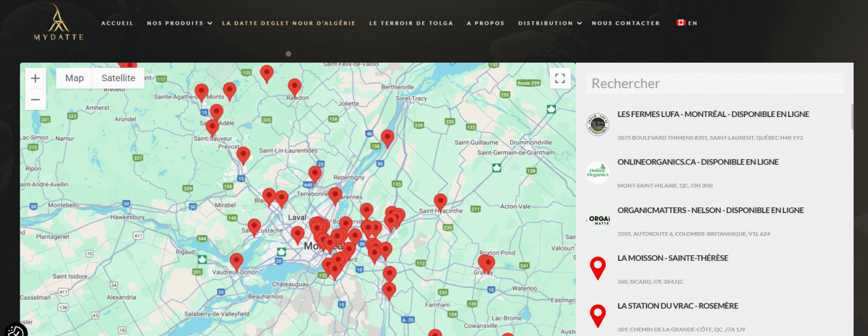Open the Nous Contacter page

tap(626, 23)
